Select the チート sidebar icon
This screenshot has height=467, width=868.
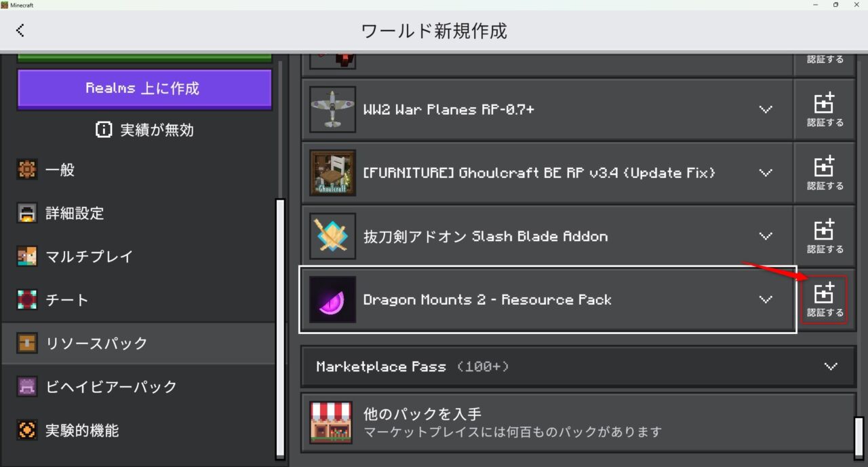click(x=27, y=299)
